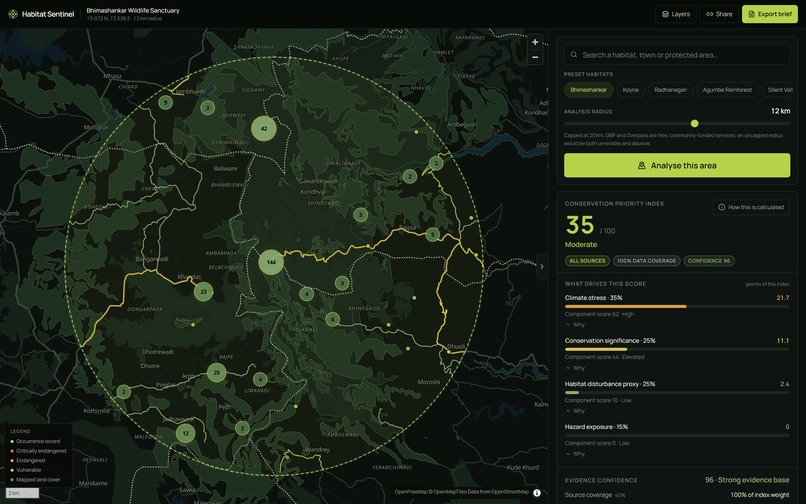Open the 5 occurrence cluster near Rajpur

click(x=432, y=235)
